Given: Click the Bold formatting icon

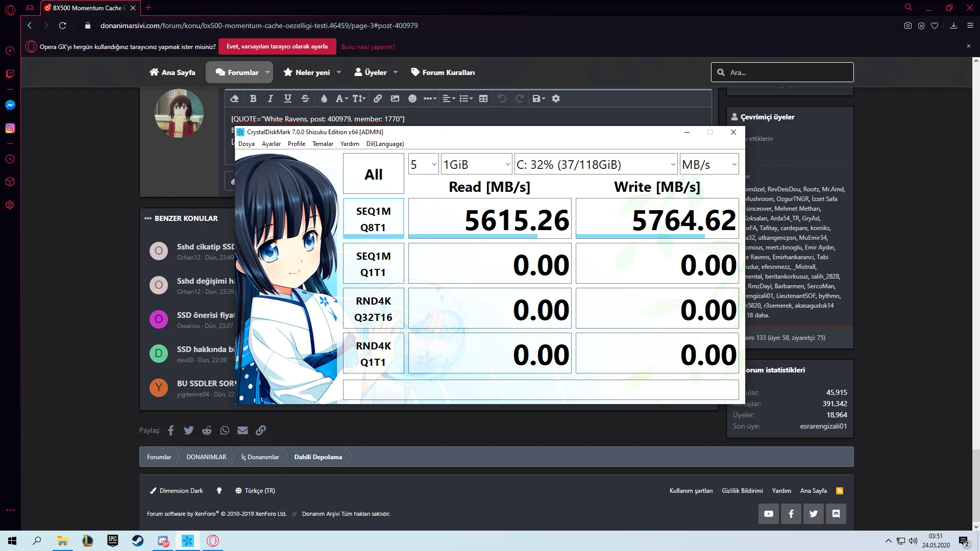Looking at the screenshot, I should pyautogui.click(x=253, y=98).
